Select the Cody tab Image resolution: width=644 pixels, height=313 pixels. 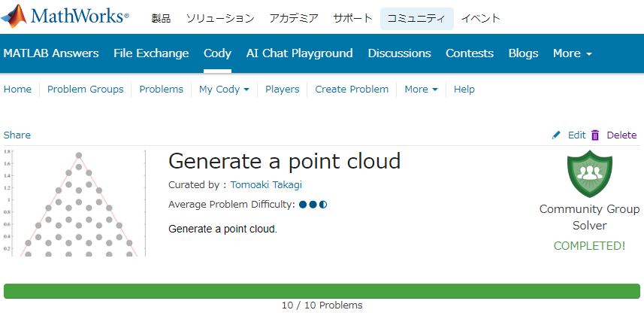(x=217, y=53)
